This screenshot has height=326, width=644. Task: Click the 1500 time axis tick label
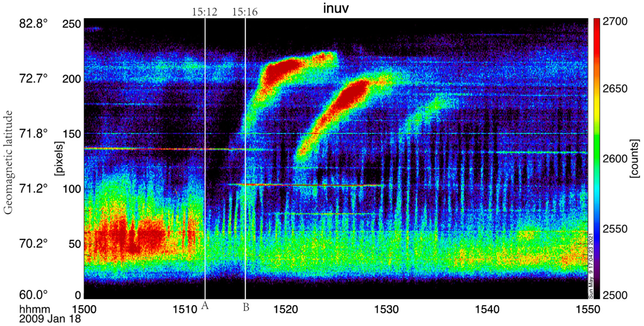(84, 310)
